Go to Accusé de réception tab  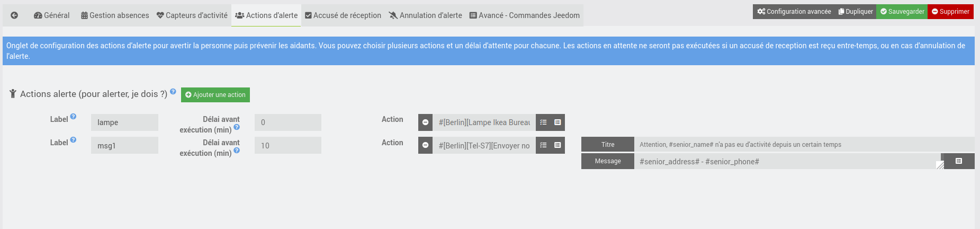[343, 15]
